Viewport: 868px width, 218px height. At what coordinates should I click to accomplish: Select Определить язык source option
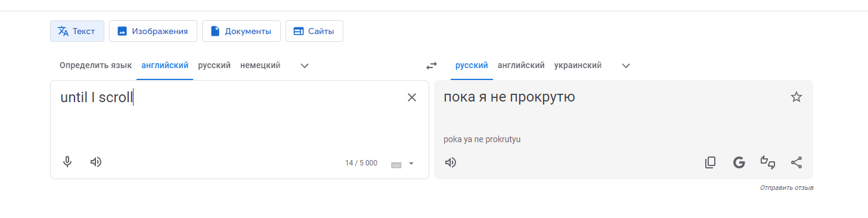[95, 66]
